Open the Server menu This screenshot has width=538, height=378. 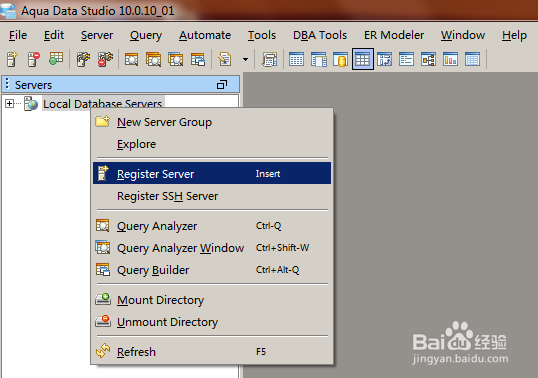pyautogui.click(x=97, y=35)
